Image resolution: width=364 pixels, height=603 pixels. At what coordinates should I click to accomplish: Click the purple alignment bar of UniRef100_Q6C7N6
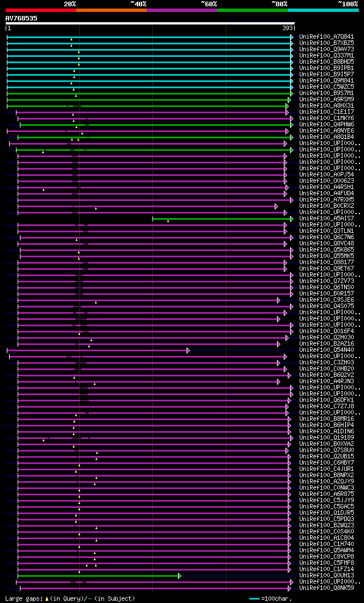pyautogui.click(x=155, y=237)
